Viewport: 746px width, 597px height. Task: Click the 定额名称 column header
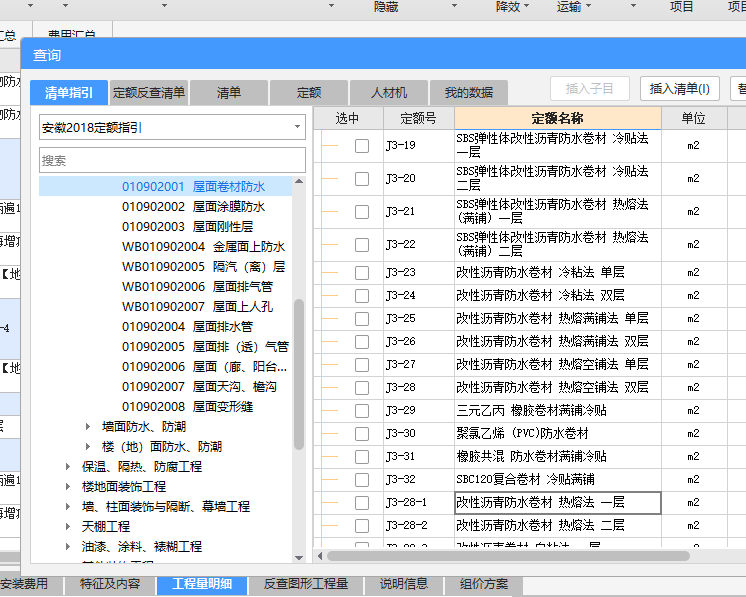click(558, 118)
